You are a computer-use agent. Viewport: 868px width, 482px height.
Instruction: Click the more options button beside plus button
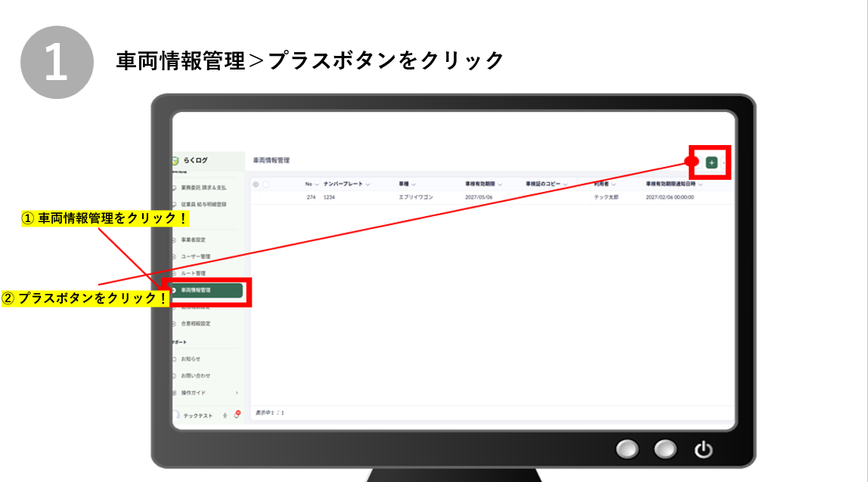tap(724, 162)
